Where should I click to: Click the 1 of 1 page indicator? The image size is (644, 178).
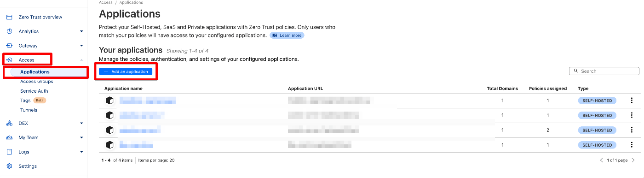pos(617,160)
